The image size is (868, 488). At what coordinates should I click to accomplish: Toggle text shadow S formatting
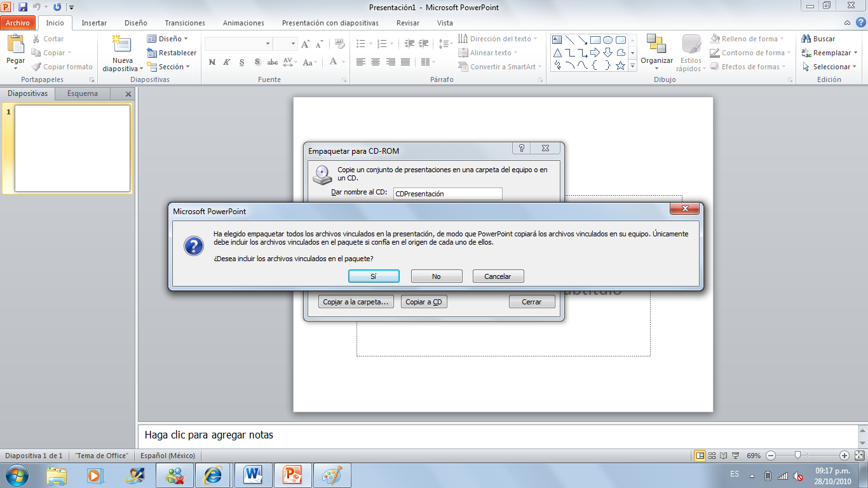257,62
